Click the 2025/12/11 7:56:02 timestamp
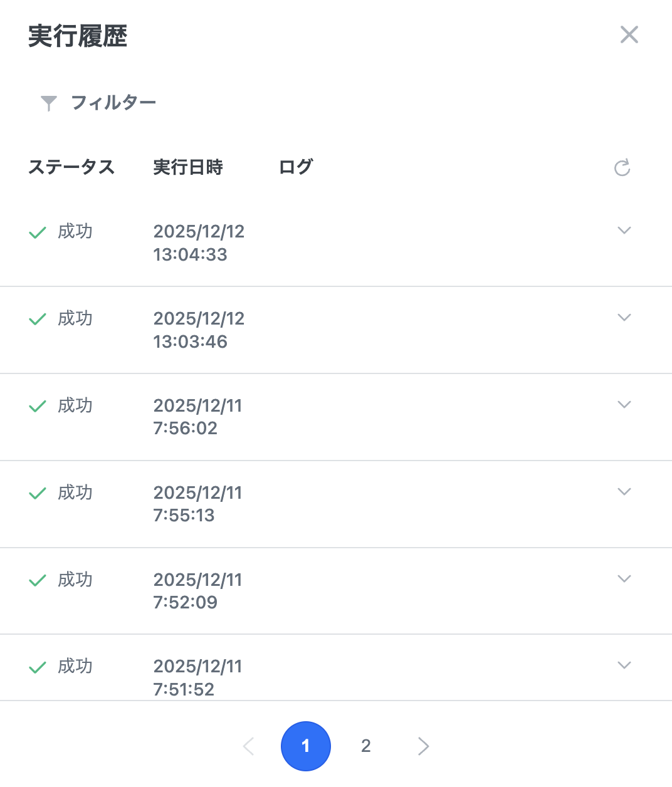Viewport: 672px width, 787px height. 197,417
